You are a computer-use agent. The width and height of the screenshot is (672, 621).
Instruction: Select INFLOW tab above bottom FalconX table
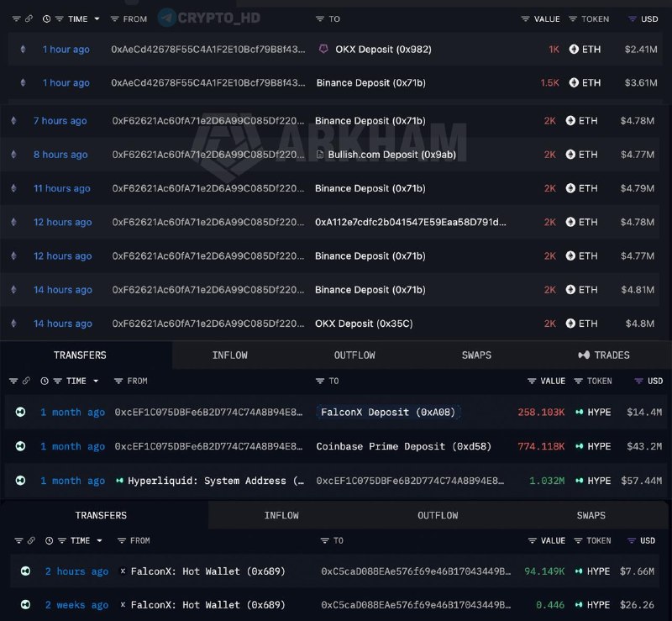tap(281, 515)
